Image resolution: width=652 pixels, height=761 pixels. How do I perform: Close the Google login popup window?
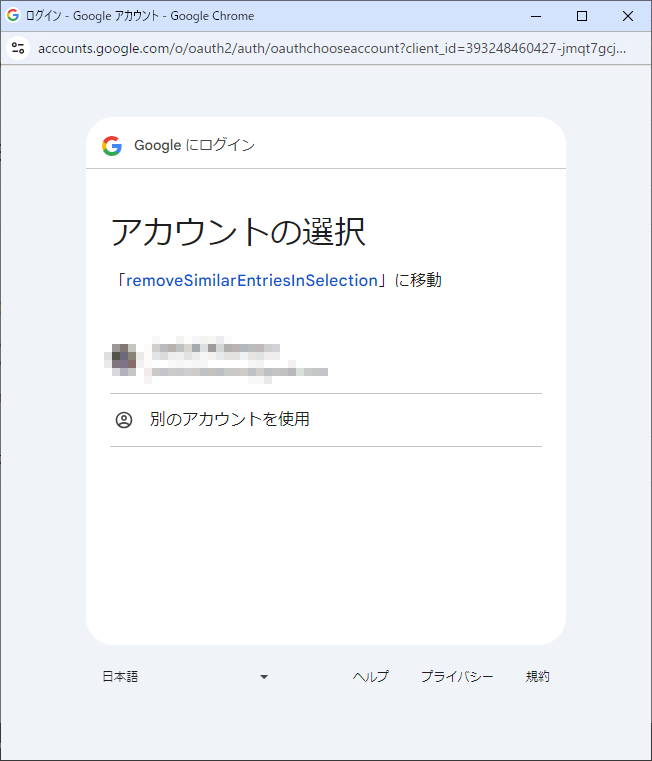pyautogui.click(x=628, y=16)
